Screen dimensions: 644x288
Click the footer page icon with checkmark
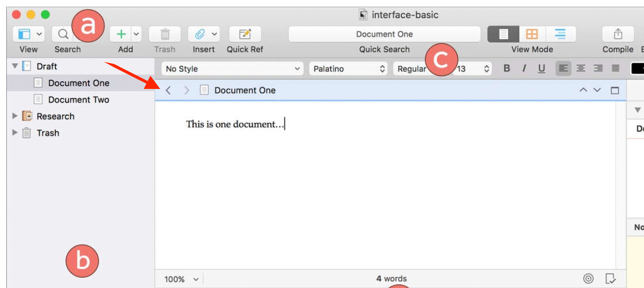click(x=611, y=279)
